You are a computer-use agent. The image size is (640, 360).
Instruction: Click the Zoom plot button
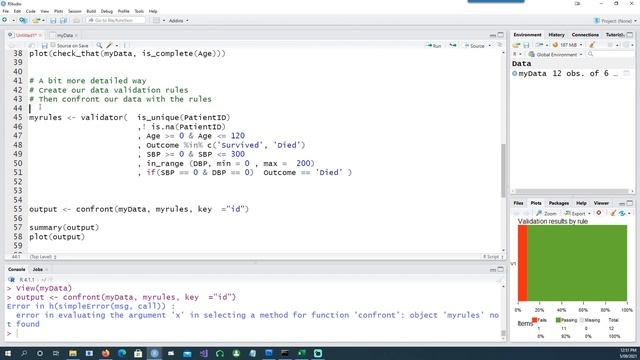546,213
